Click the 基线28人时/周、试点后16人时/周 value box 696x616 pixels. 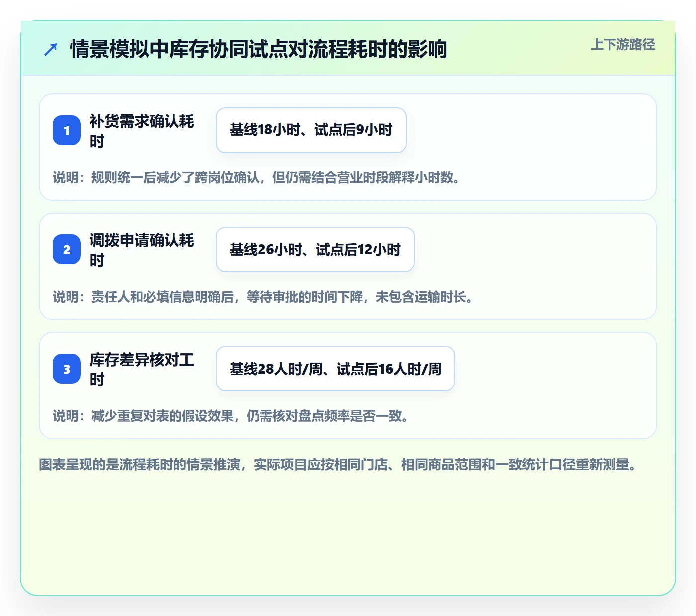336,369
